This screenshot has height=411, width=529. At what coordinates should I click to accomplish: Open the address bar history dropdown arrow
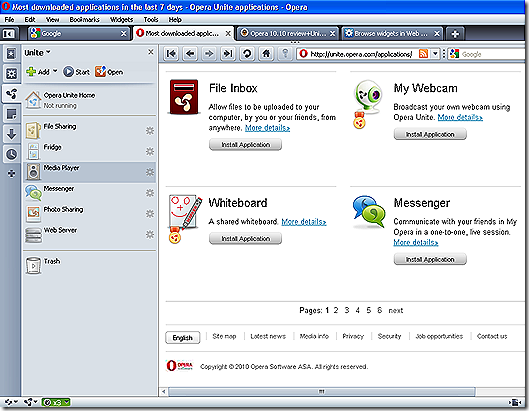[435, 54]
